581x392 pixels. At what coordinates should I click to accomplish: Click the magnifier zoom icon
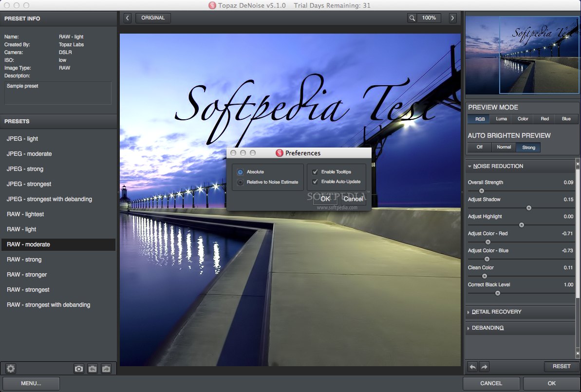[412, 18]
